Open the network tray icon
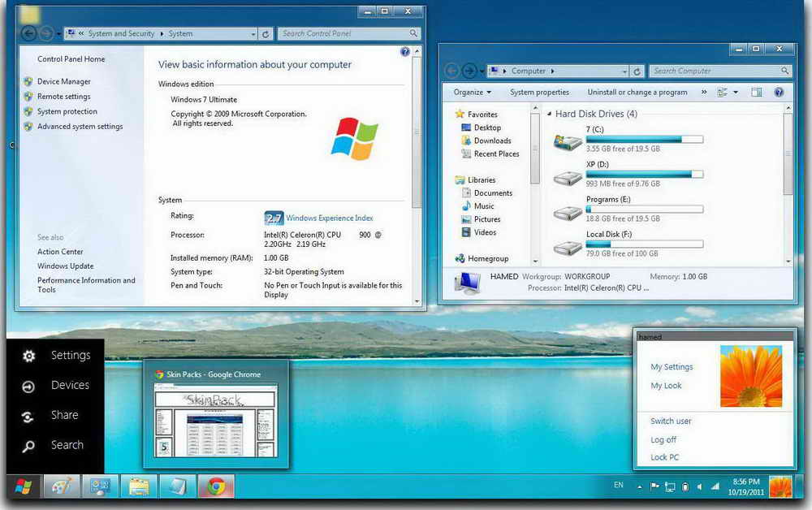This screenshot has height=510, width=812. click(x=715, y=486)
